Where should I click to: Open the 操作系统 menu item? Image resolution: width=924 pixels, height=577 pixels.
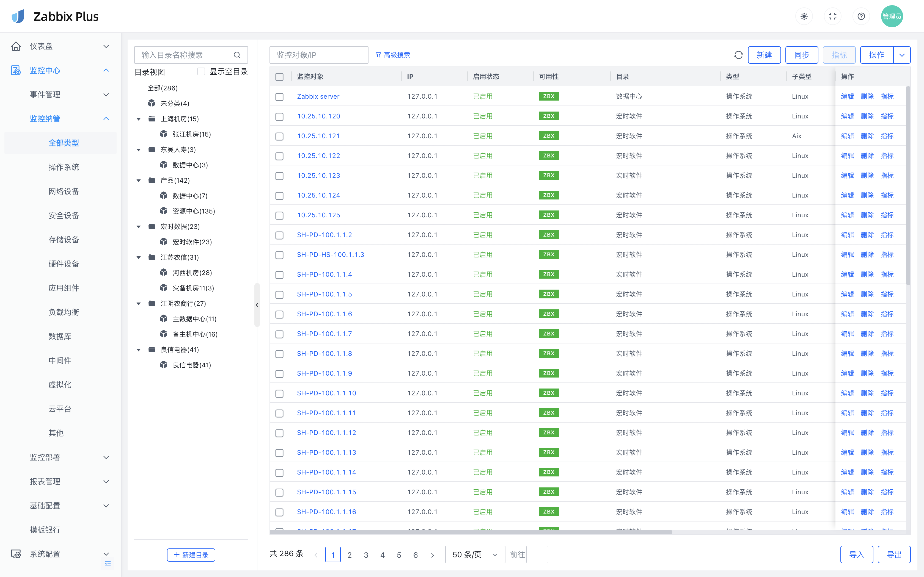[63, 167]
